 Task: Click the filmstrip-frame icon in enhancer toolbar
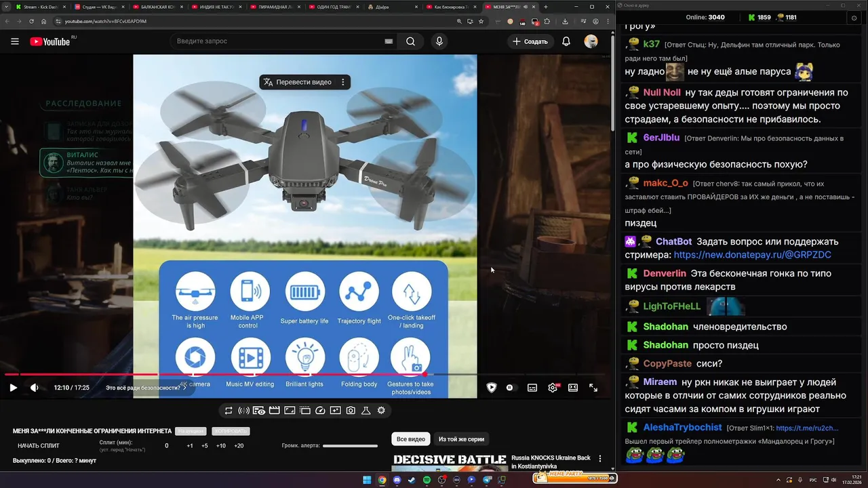(x=305, y=410)
